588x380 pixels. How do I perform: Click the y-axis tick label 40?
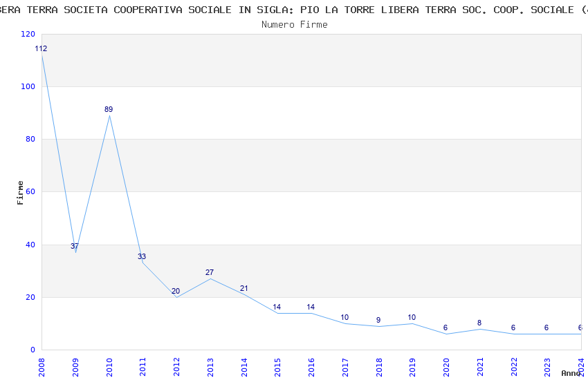tap(30, 245)
